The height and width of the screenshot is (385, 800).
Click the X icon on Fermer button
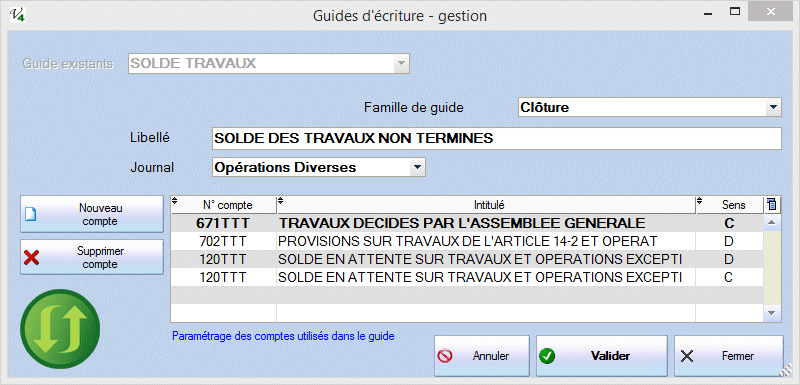(x=687, y=356)
